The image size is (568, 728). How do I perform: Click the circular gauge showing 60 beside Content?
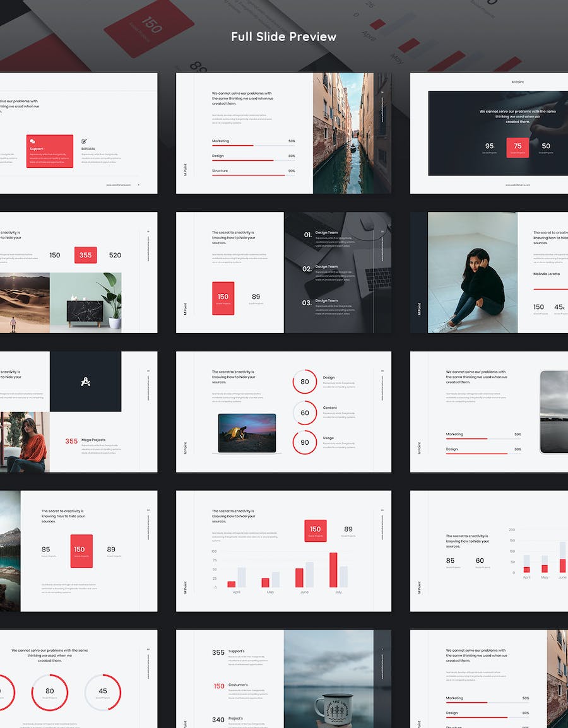305,413
